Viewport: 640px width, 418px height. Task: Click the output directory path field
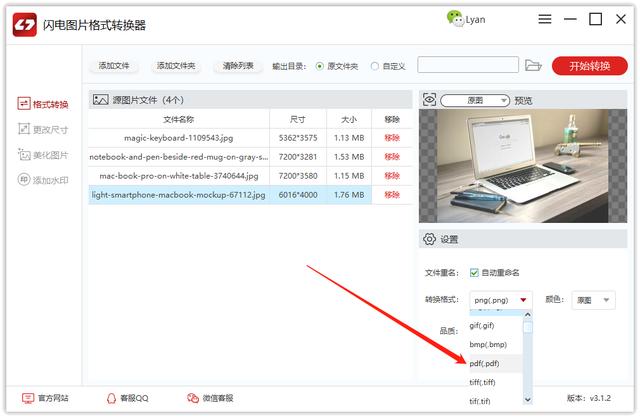(468, 65)
